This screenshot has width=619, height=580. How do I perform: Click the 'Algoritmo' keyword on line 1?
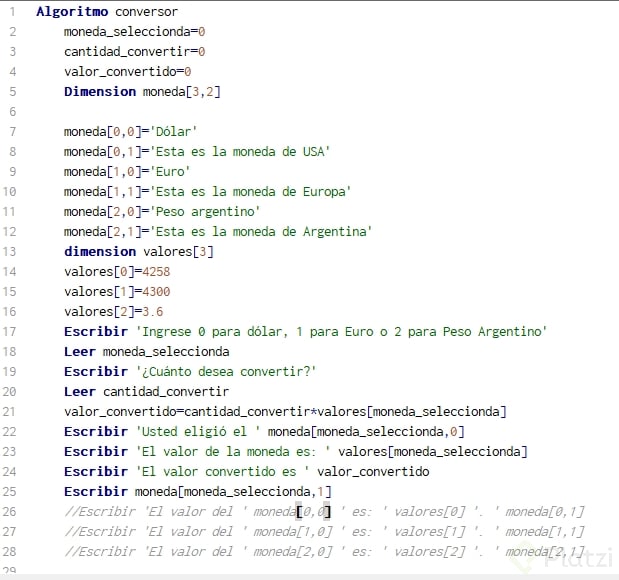[69, 11]
